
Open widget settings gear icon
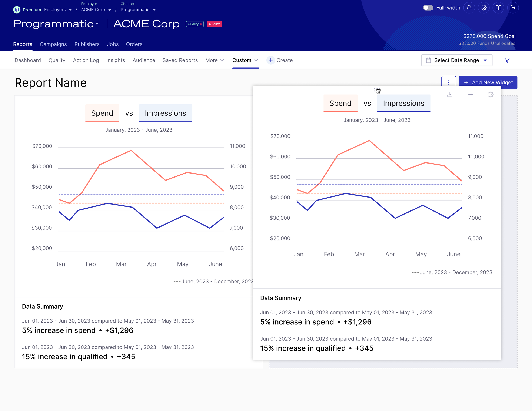[x=491, y=95]
